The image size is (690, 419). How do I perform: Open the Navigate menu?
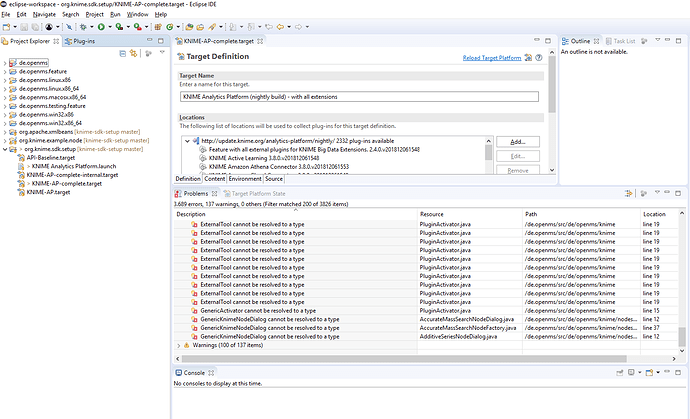click(x=44, y=15)
